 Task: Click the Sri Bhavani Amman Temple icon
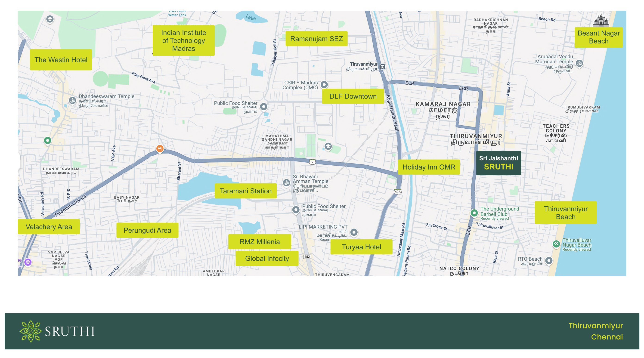coord(287,183)
